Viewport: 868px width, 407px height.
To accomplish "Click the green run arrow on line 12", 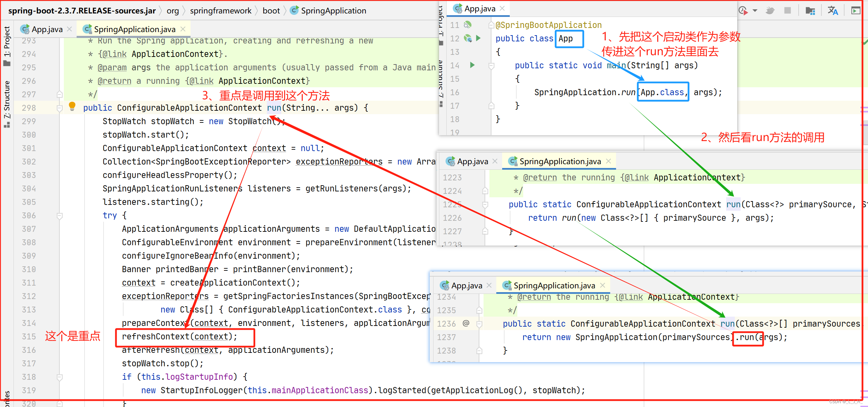I will tap(478, 38).
